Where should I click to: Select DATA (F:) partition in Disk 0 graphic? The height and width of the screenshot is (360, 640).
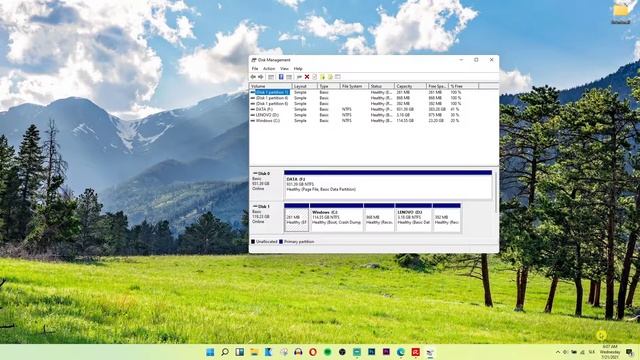pos(388,185)
